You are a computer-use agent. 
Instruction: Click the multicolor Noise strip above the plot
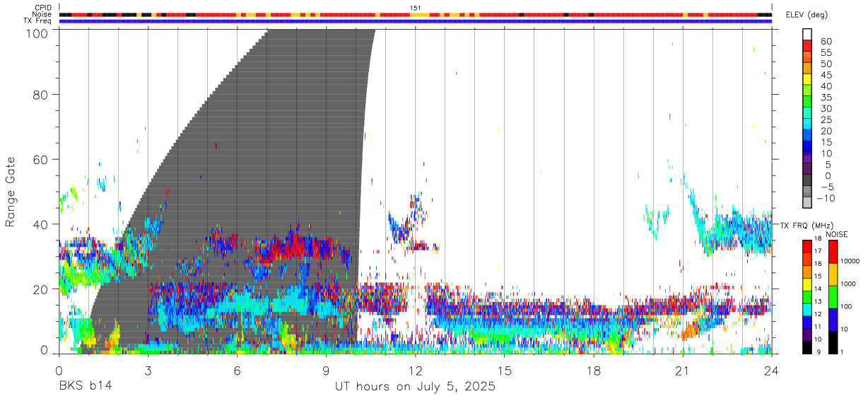[415, 14]
